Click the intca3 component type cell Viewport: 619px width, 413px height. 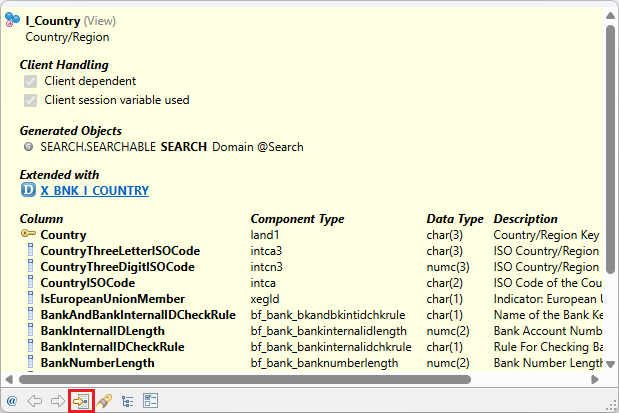point(266,251)
